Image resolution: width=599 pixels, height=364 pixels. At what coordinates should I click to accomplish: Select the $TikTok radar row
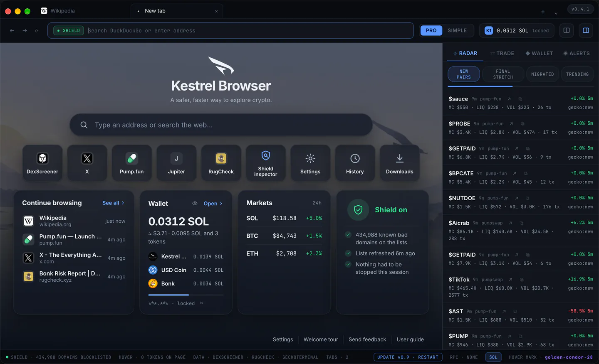point(521,287)
